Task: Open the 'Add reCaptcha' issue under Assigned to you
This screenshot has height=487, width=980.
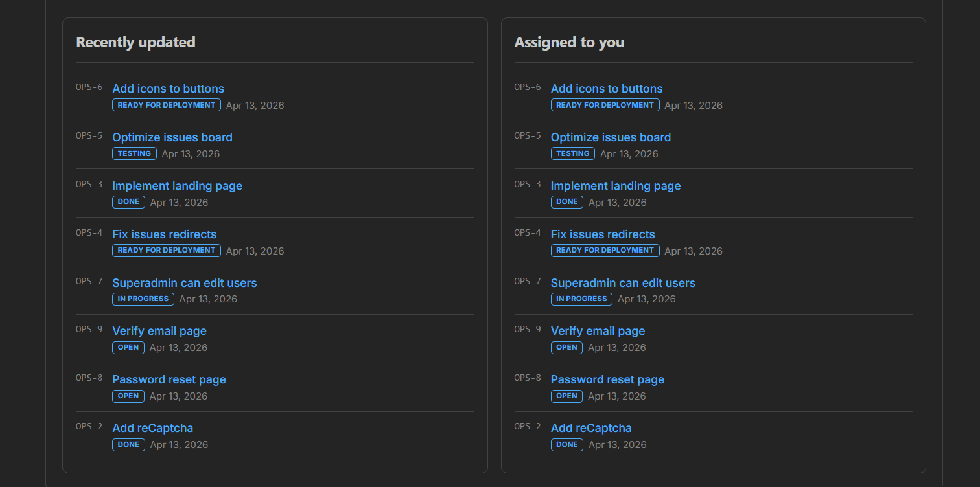Action: coord(591,428)
